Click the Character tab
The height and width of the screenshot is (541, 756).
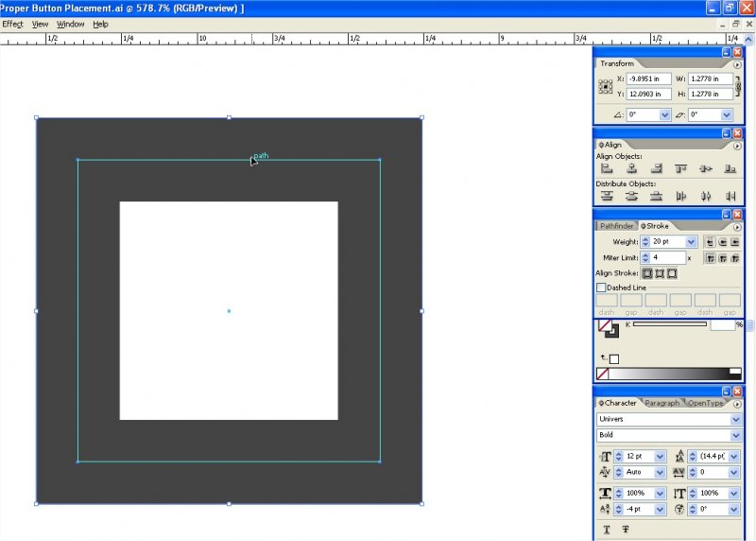click(x=618, y=403)
